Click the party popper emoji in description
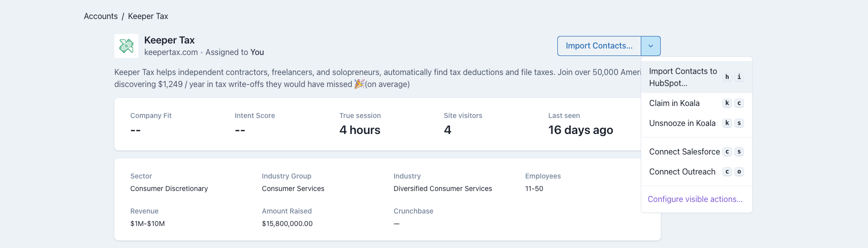Screen dimensions: 868x248 point(359,84)
